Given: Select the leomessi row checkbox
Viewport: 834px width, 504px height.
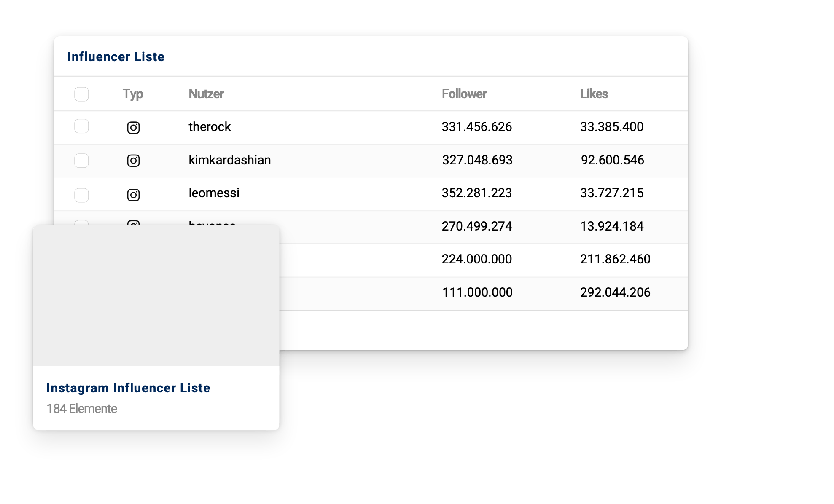Looking at the screenshot, I should 81,195.
